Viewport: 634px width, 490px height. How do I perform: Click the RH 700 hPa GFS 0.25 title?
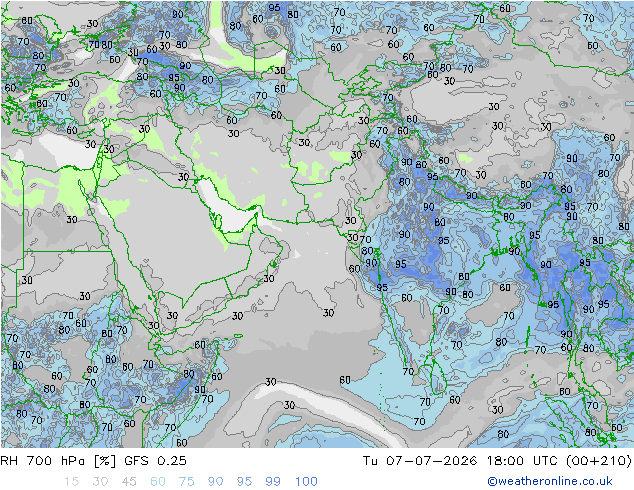[93, 460]
